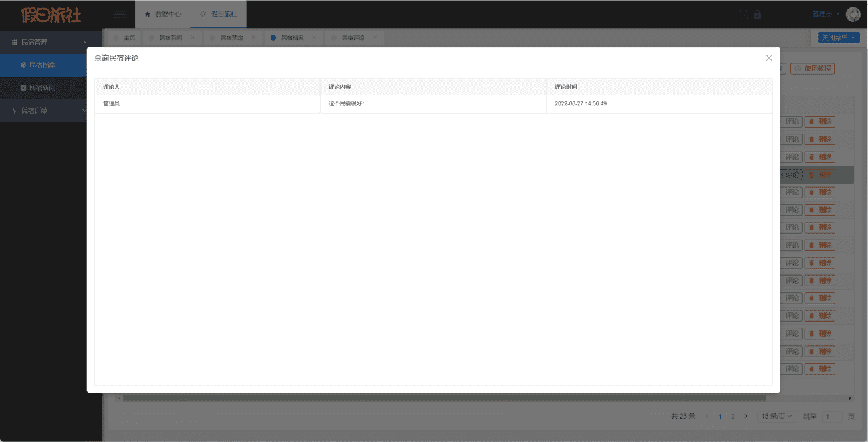Click the fullscreen icon in top bar
The image size is (868, 442).
point(744,14)
